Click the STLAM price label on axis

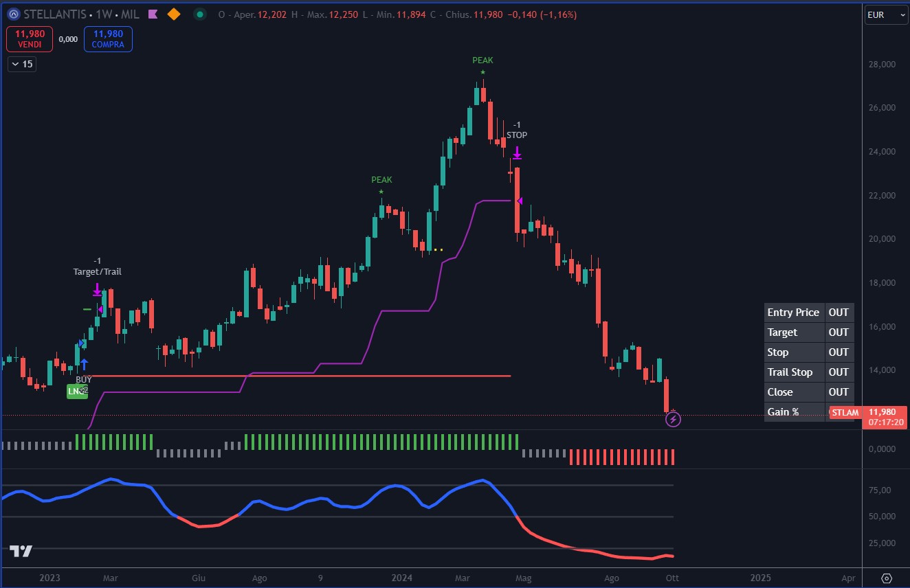(x=845, y=413)
